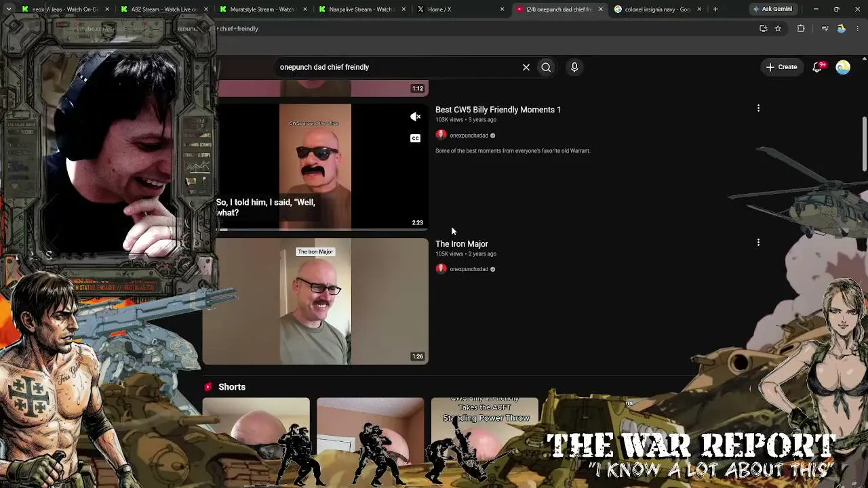Open Best CW5 Billy Friendly Moments 1 title
Viewport: 868px width, 488px height.
(x=498, y=110)
